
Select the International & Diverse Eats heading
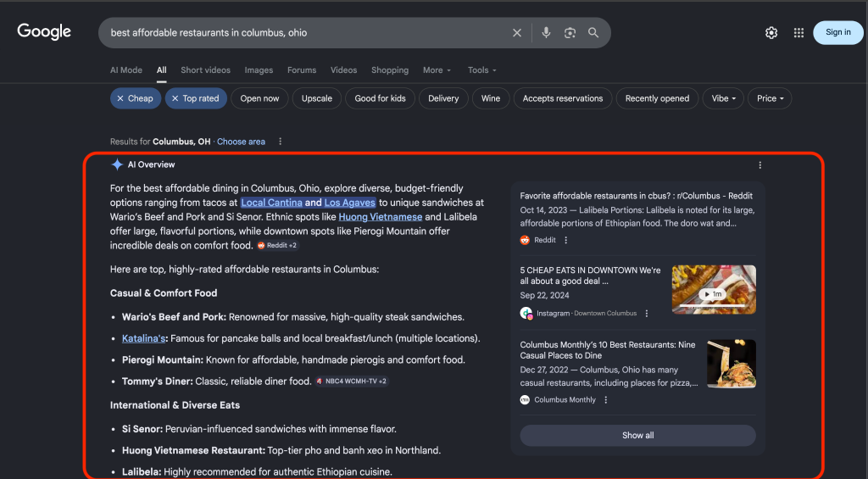coord(175,405)
